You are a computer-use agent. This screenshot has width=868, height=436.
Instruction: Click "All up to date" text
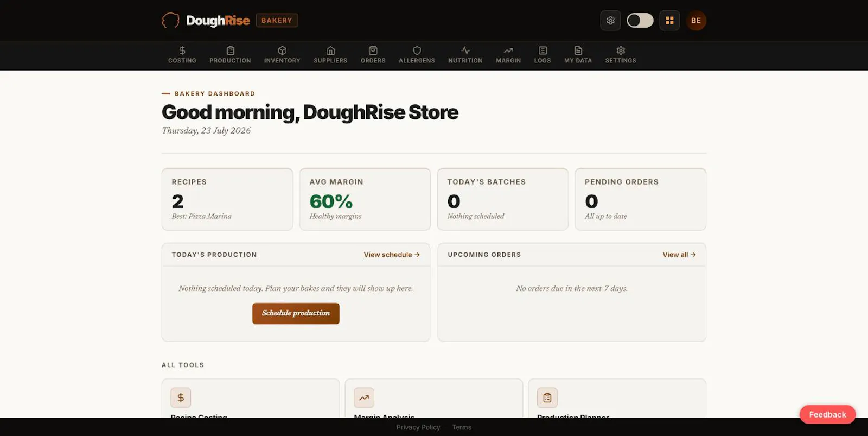pos(606,216)
